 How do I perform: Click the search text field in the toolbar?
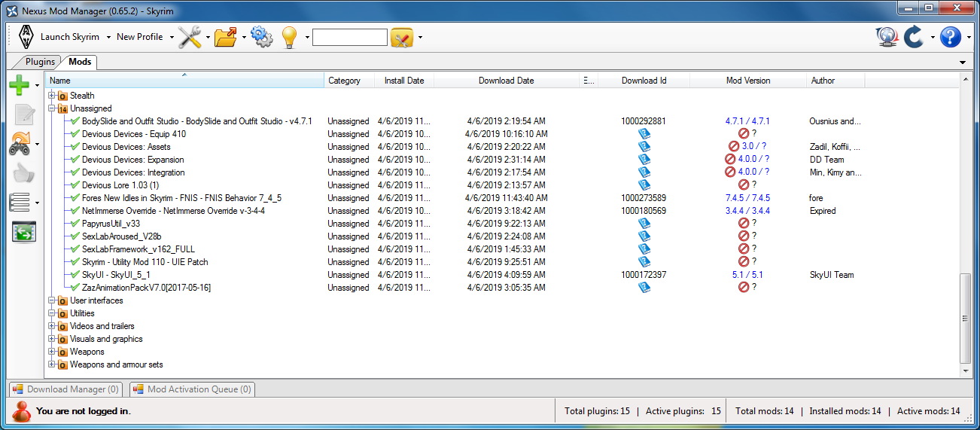(350, 37)
